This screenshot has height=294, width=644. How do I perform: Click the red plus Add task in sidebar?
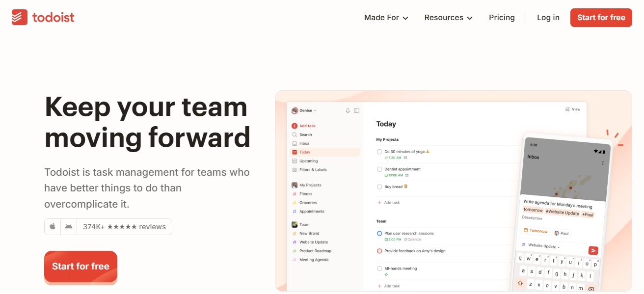pyautogui.click(x=304, y=126)
